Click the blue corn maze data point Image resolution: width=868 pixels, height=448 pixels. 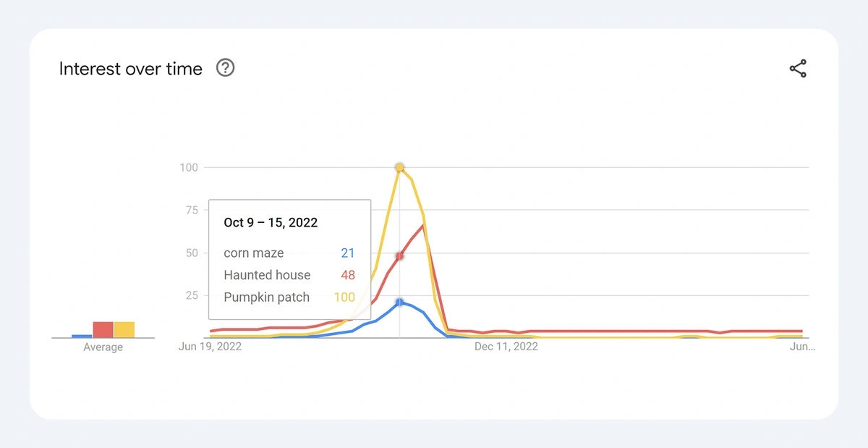click(399, 302)
